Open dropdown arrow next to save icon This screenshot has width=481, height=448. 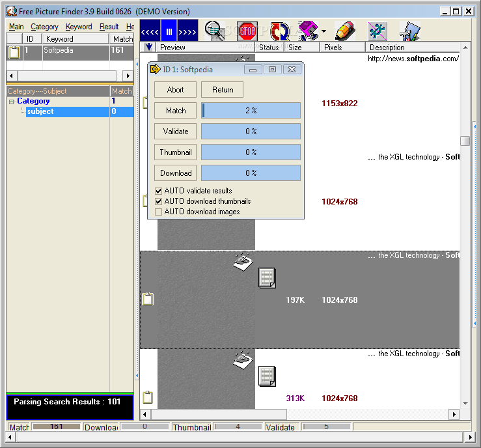tap(323, 31)
